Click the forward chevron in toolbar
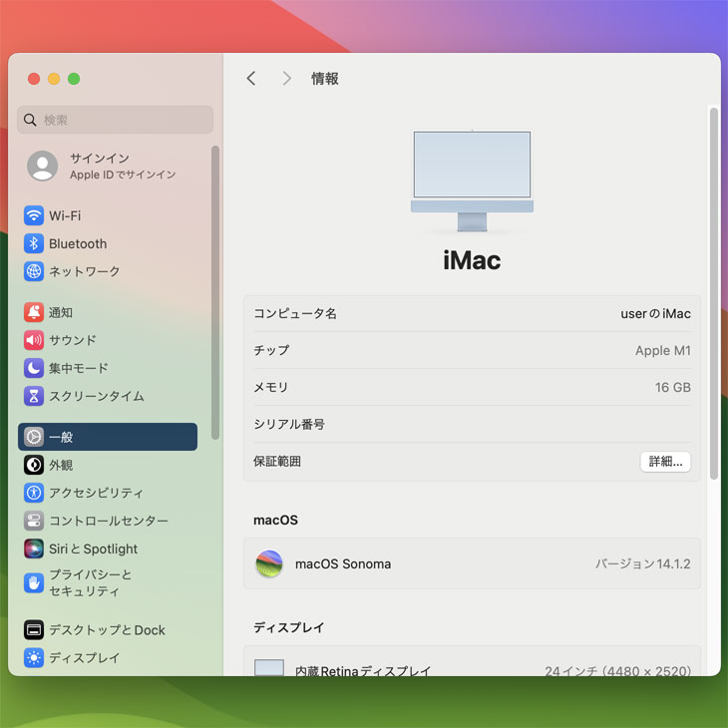The height and width of the screenshot is (728, 728). coord(287,79)
